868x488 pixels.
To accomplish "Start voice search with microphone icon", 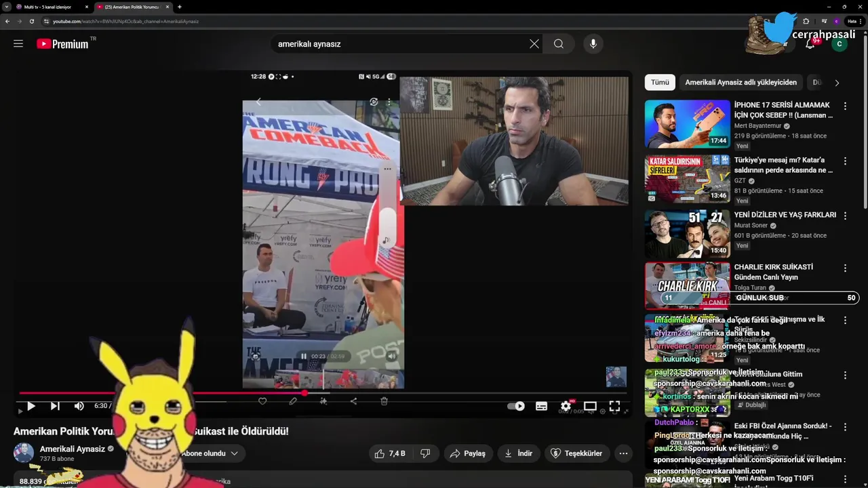I will pos(593,44).
